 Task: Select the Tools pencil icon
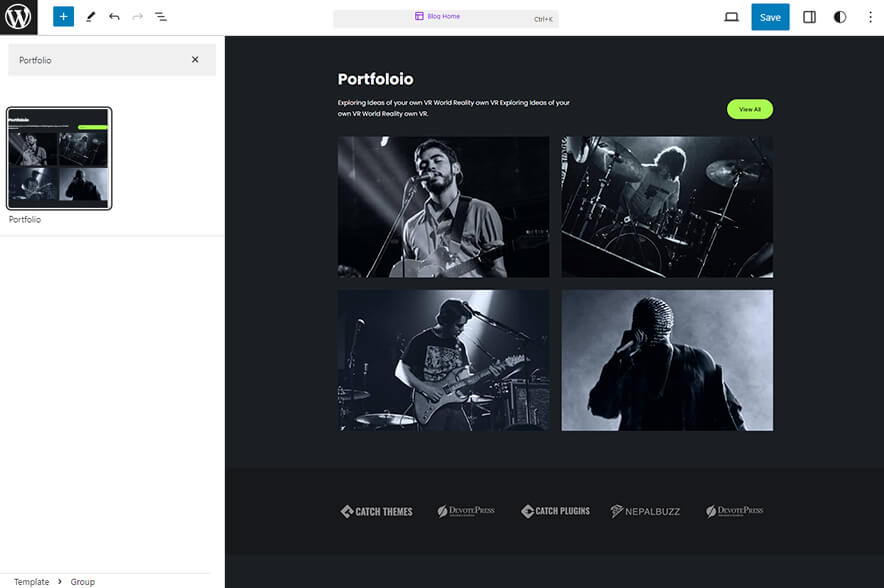click(x=89, y=17)
